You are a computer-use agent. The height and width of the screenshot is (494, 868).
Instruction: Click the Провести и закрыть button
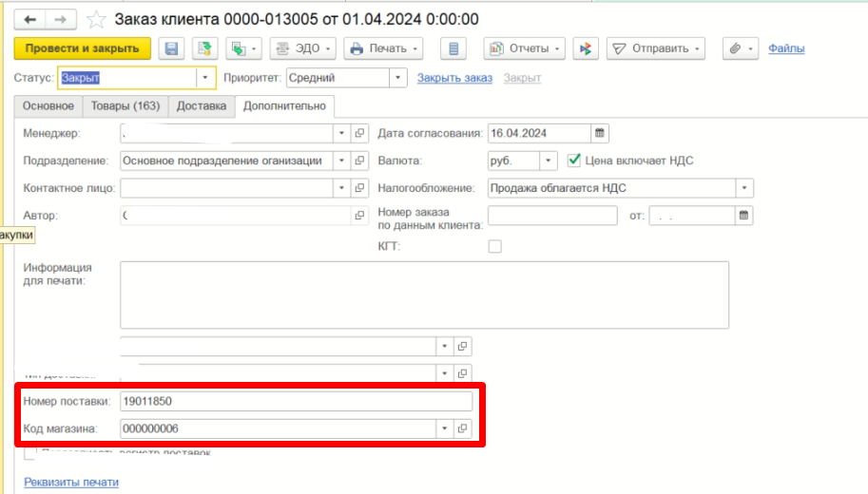pyautogui.click(x=83, y=48)
